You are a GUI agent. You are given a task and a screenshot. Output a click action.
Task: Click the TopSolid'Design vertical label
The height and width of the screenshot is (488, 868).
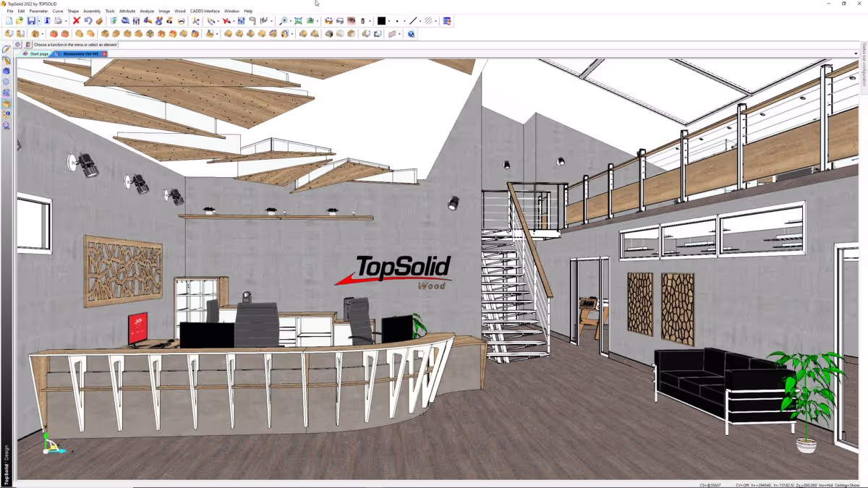click(7, 465)
